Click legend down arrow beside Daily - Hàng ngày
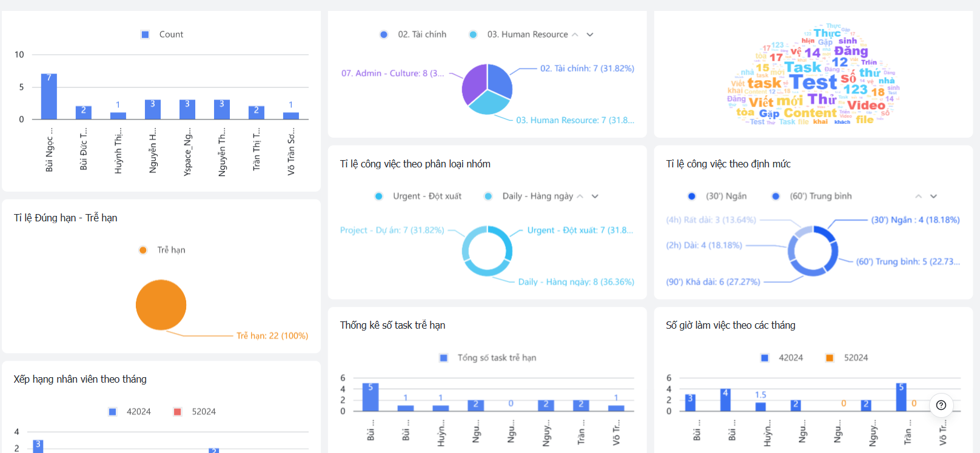The width and height of the screenshot is (980, 453). (x=595, y=196)
